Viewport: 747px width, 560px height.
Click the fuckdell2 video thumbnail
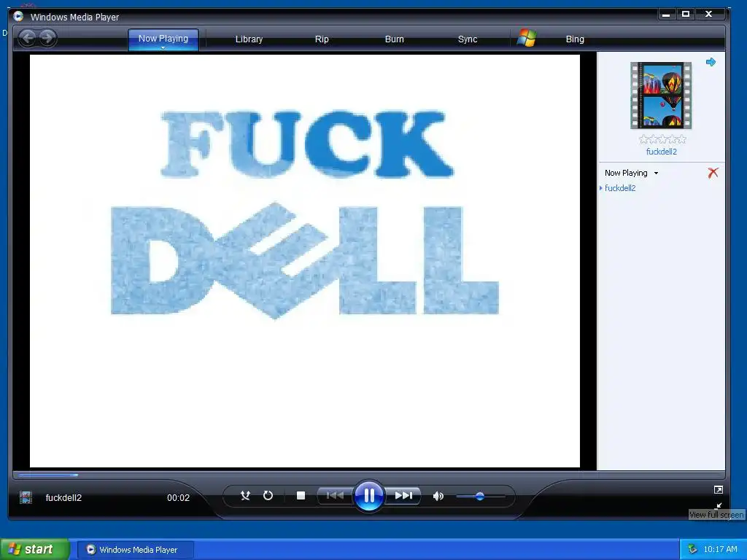[661, 96]
